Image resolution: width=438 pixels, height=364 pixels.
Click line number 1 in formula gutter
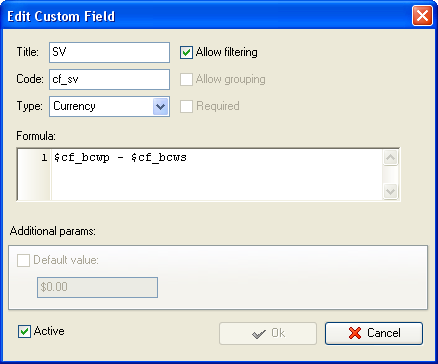44,158
